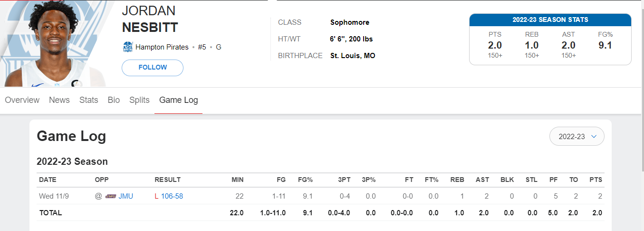Select the Bio tab

(x=114, y=100)
